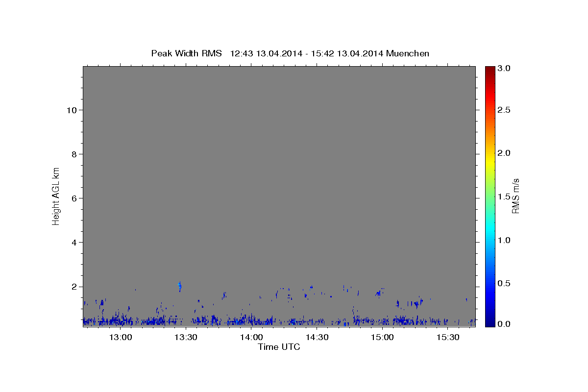The width and height of the screenshot is (588, 392).
Task: Click the '14:00' time tick label
Action: point(251,337)
